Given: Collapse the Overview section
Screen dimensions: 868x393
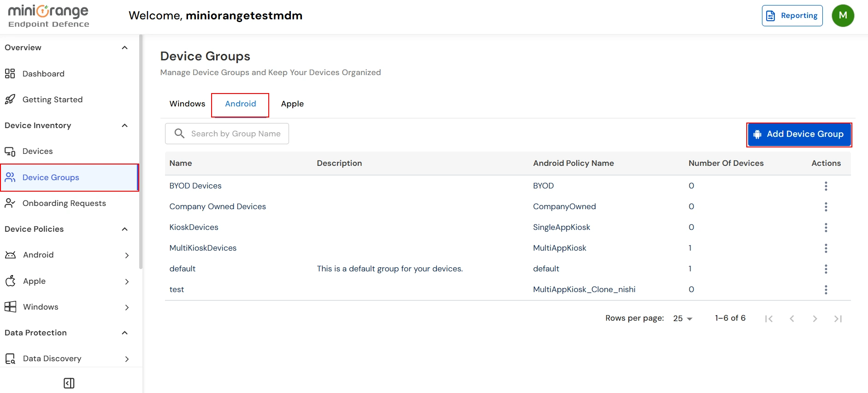Looking at the screenshot, I should tap(124, 47).
